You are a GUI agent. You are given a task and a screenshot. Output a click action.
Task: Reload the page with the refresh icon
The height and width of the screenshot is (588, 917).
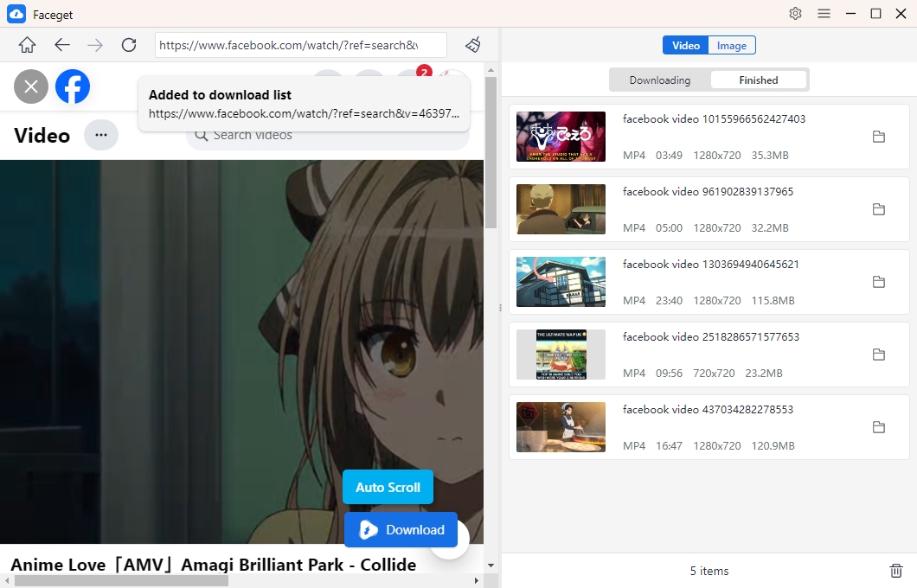click(129, 45)
